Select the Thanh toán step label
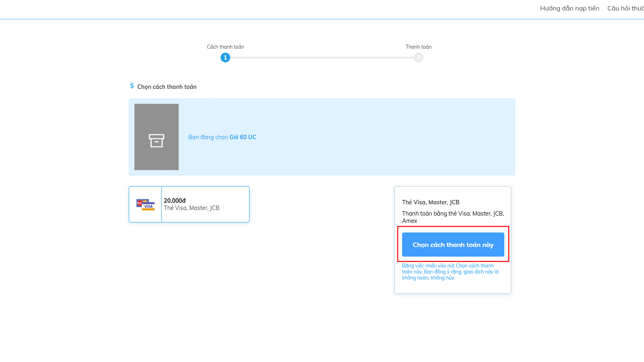 click(x=419, y=47)
